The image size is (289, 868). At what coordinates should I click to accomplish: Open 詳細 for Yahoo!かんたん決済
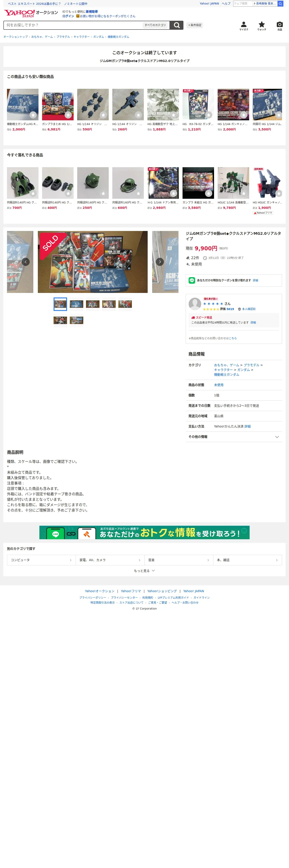(x=247, y=426)
